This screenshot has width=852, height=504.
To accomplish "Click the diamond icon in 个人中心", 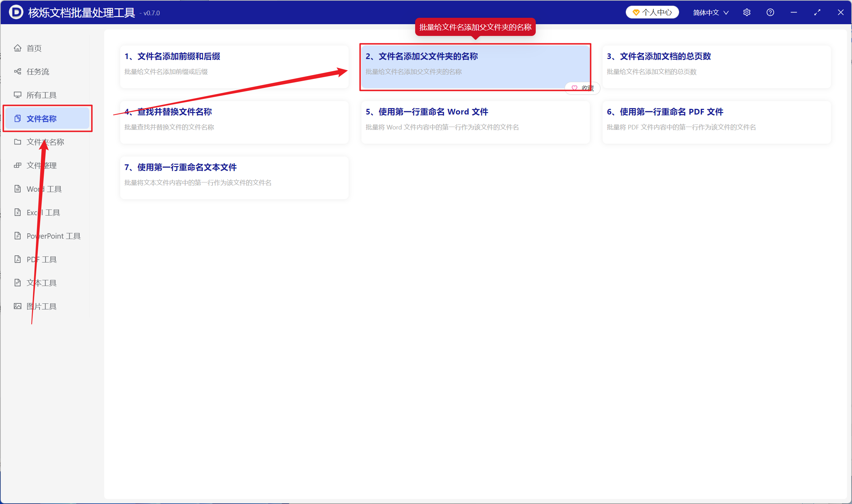I will [636, 13].
